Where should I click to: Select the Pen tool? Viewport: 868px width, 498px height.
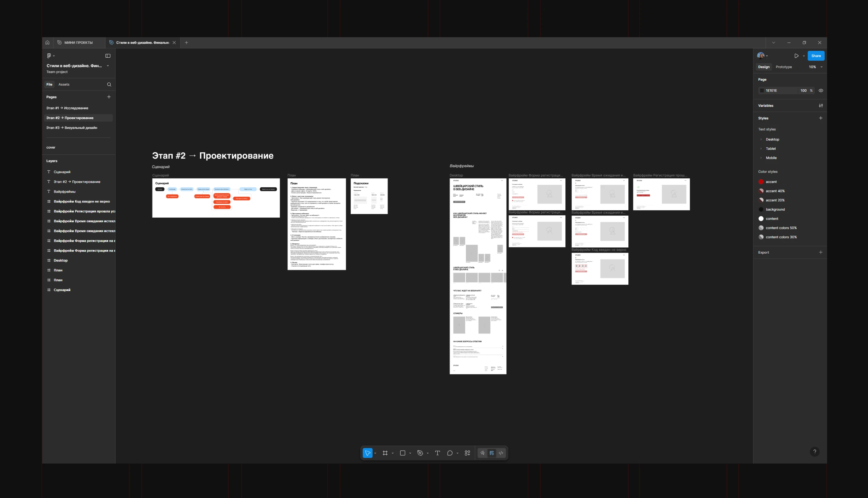coord(420,453)
